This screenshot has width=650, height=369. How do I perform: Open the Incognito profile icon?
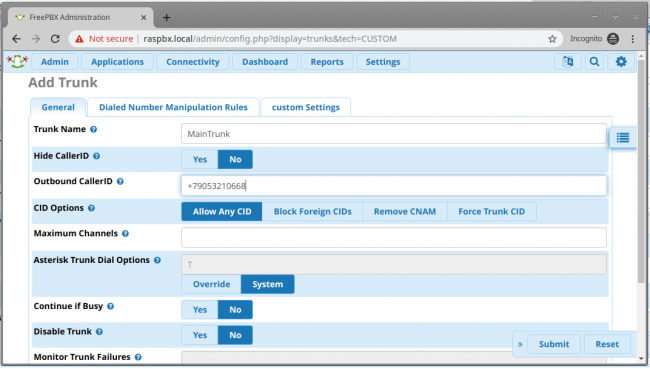click(613, 39)
